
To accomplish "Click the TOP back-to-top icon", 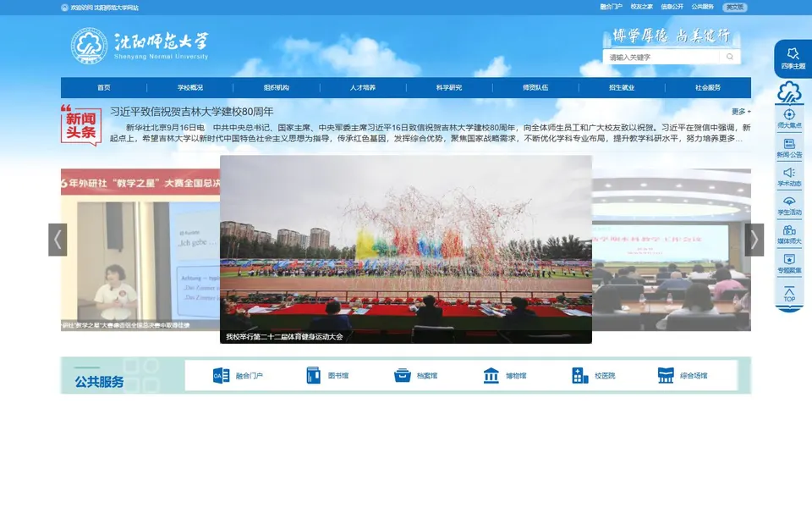I will pos(789,294).
